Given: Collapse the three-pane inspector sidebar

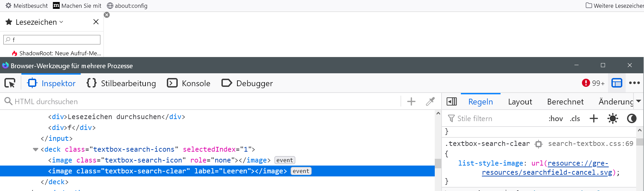Looking at the screenshot, I should tap(452, 101).
